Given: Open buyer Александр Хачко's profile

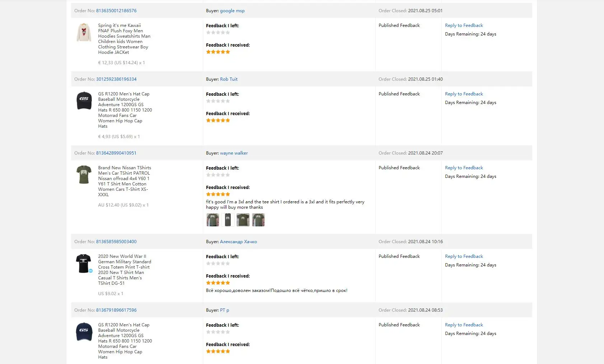Looking at the screenshot, I should click(238, 242).
